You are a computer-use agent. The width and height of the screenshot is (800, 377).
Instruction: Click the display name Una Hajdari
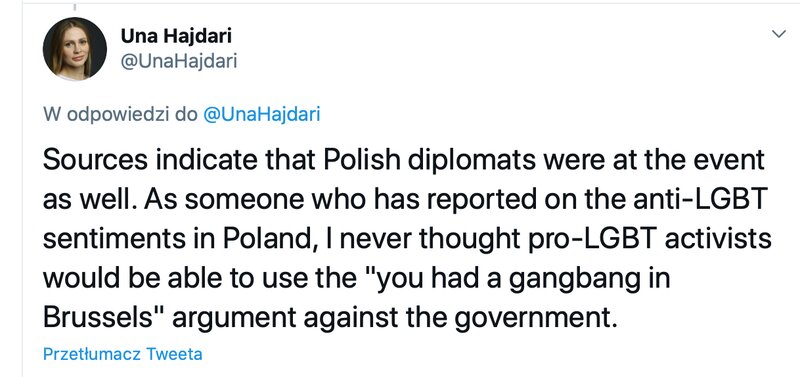pyautogui.click(x=176, y=36)
